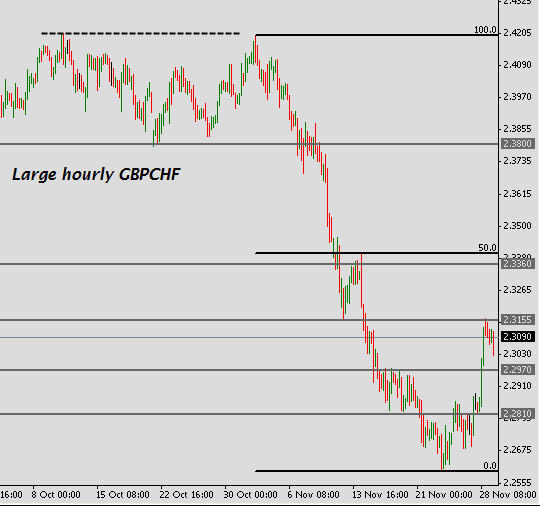
Task: Click the 2.3735 price axis value
Action: point(517,161)
